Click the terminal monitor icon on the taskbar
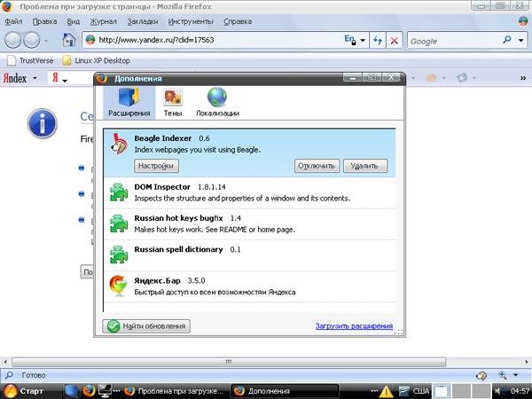Viewport: 532px width, 399px height. [105, 391]
